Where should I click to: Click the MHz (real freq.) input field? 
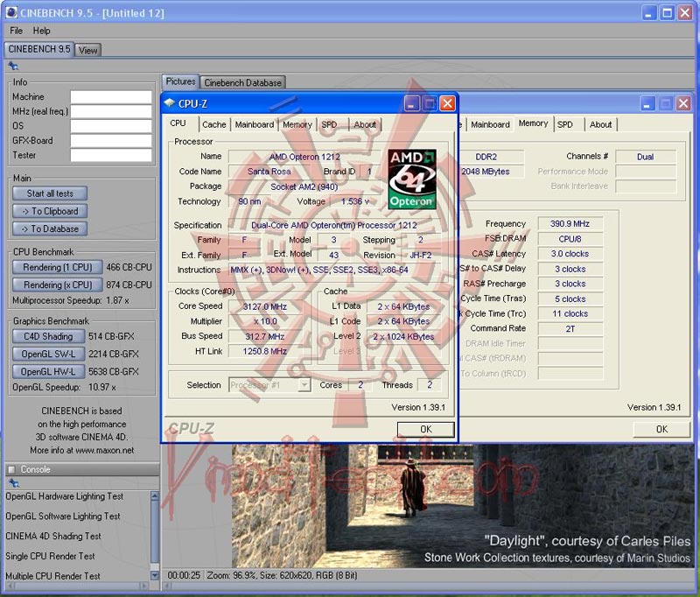(x=111, y=111)
